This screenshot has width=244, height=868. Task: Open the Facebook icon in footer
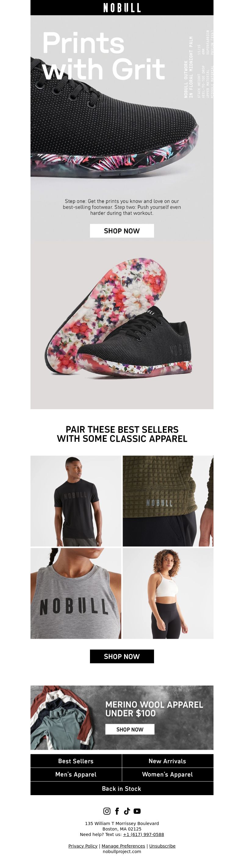pos(117,811)
